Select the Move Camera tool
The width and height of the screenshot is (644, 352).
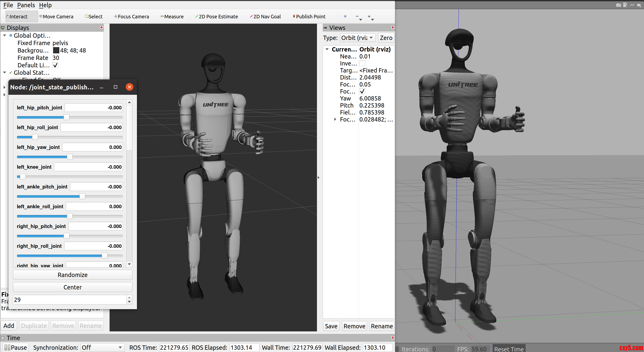coord(56,16)
